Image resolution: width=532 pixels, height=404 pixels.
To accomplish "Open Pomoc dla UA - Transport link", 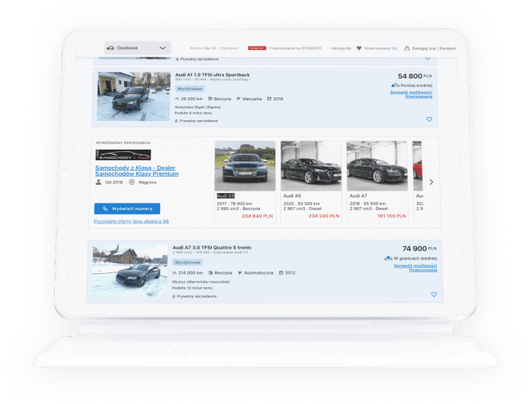I will [x=214, y=48].
